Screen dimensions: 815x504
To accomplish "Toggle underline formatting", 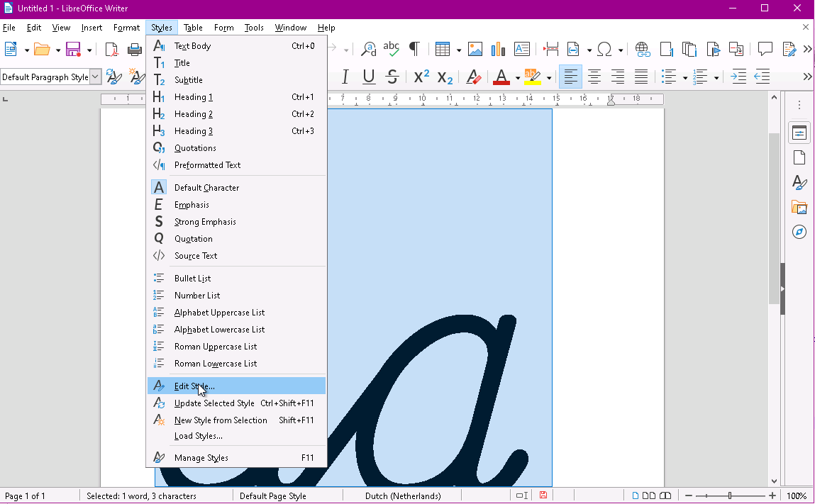I will 369,77.
